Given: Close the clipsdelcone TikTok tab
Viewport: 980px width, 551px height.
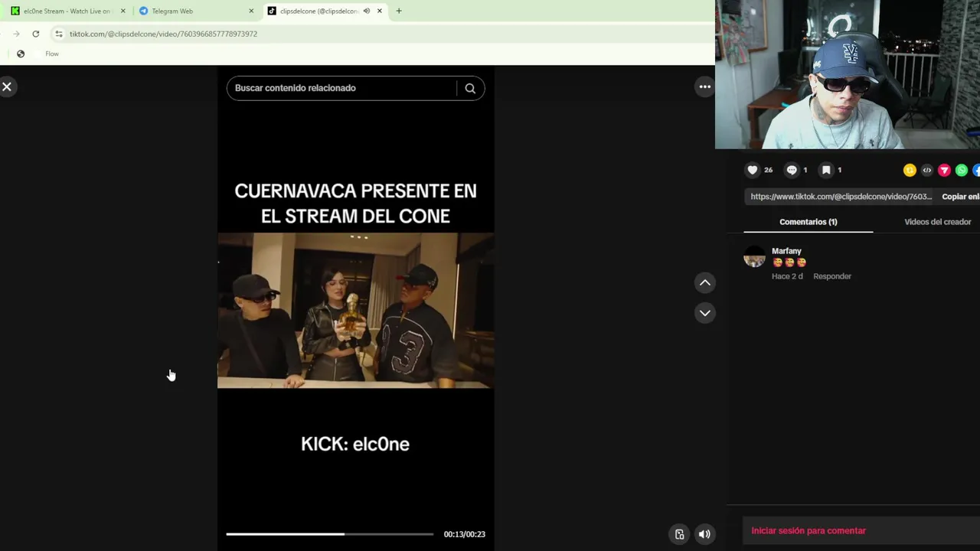Looking at the screenshot, I should [379, 11].
